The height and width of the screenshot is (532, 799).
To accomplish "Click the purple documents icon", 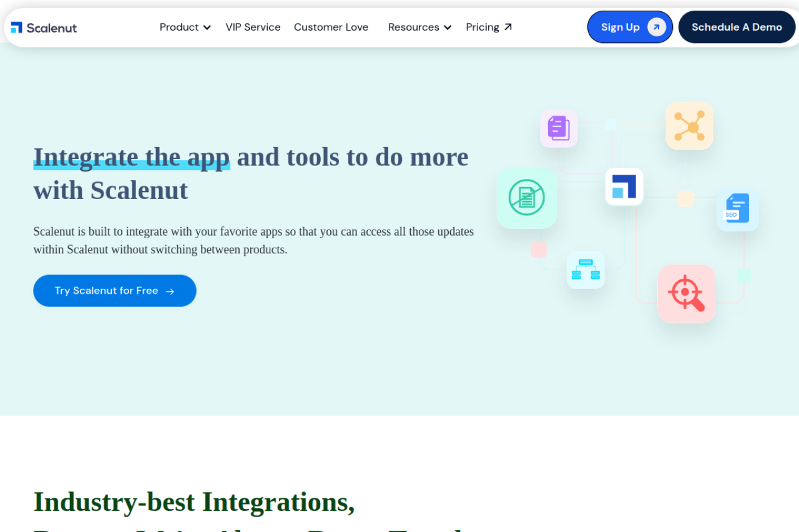I will point(559,128).
